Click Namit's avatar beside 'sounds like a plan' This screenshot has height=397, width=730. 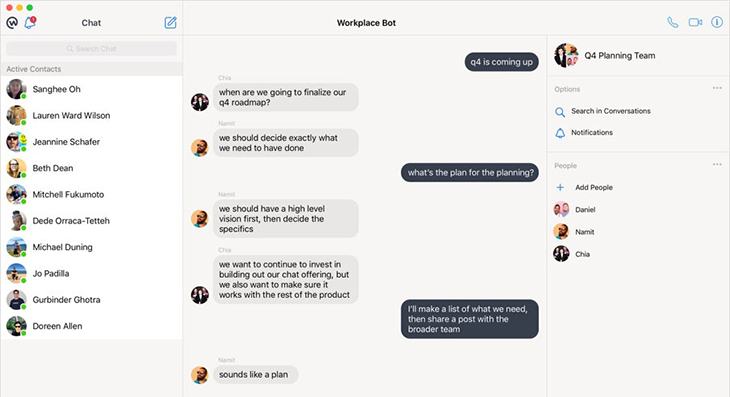200,375
